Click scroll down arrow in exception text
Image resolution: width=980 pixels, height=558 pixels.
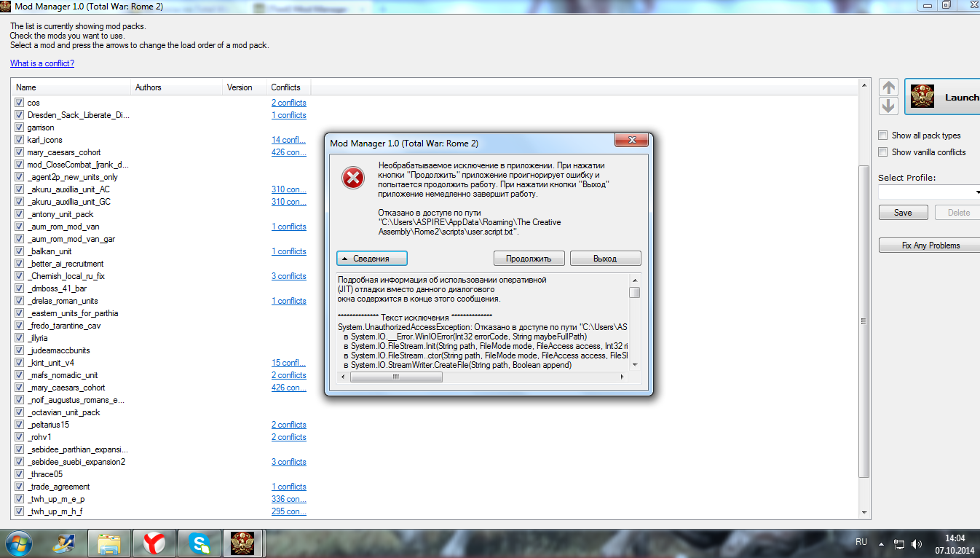click(x=635, y=364)
